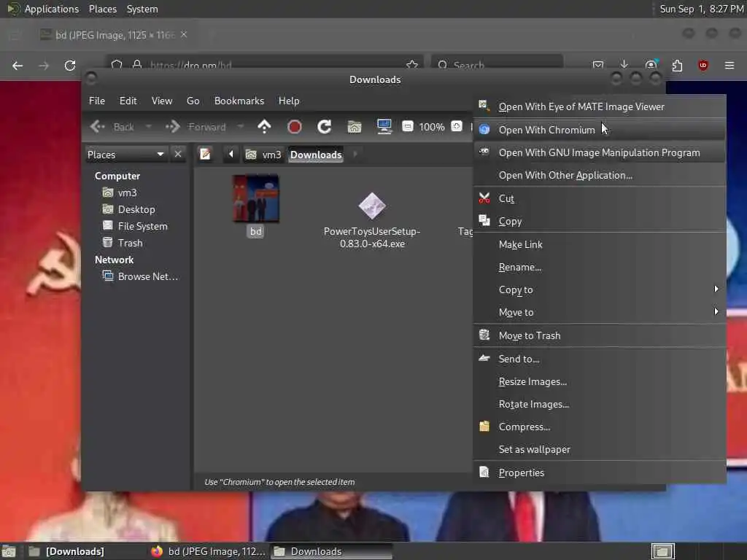Choose Set as wallpaper
The height and width of the screenshot is (560, 747).
point(600,449)
